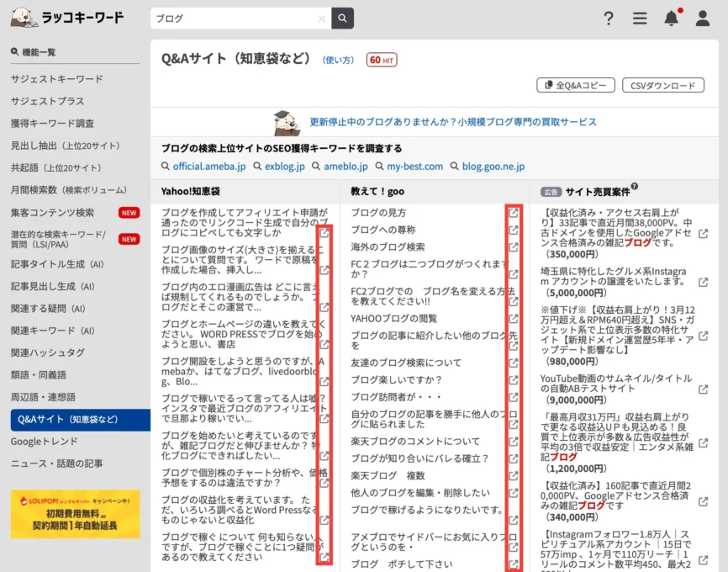Open external link for 楽天ブログ 複数

[x=513, y=476]
